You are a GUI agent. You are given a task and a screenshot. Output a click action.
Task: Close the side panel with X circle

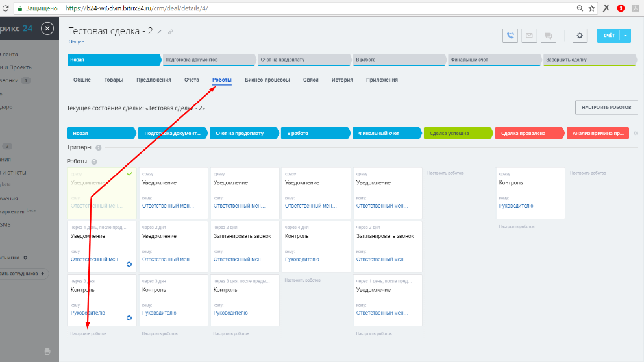click(47, 29)
